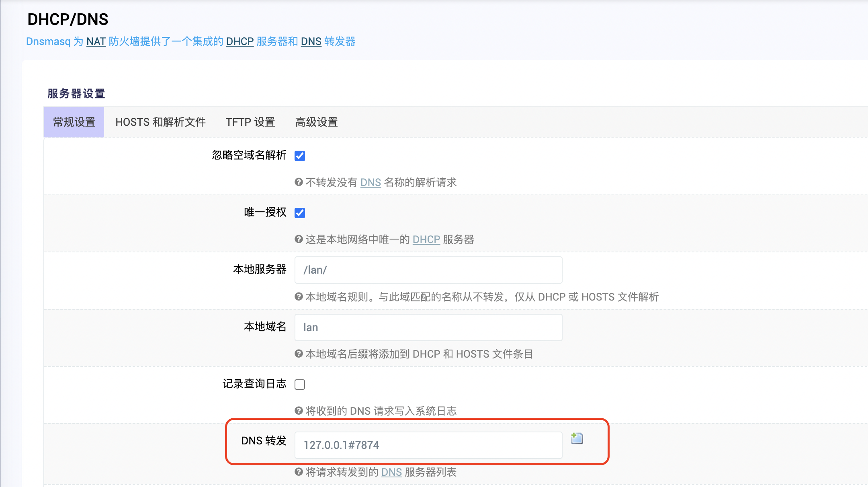Switch to the 高级设置 tab
Viewport: 868px width, 487px height.
point(316,122)
